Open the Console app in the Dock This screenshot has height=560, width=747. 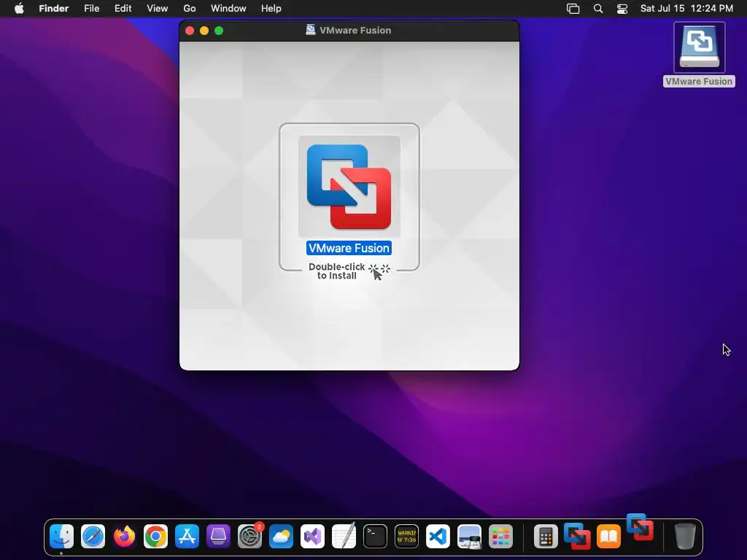[x=406, y=537]
